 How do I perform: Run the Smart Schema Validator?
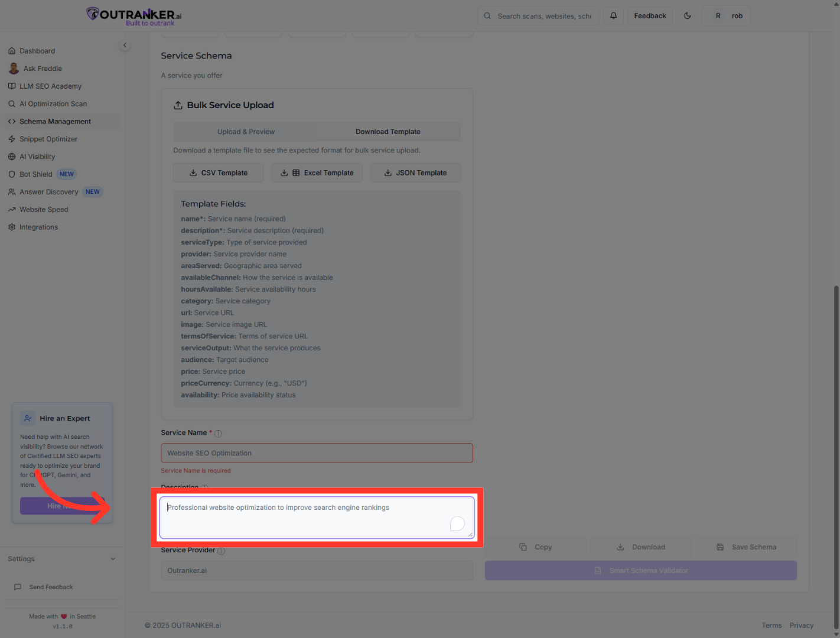[641, 571]
